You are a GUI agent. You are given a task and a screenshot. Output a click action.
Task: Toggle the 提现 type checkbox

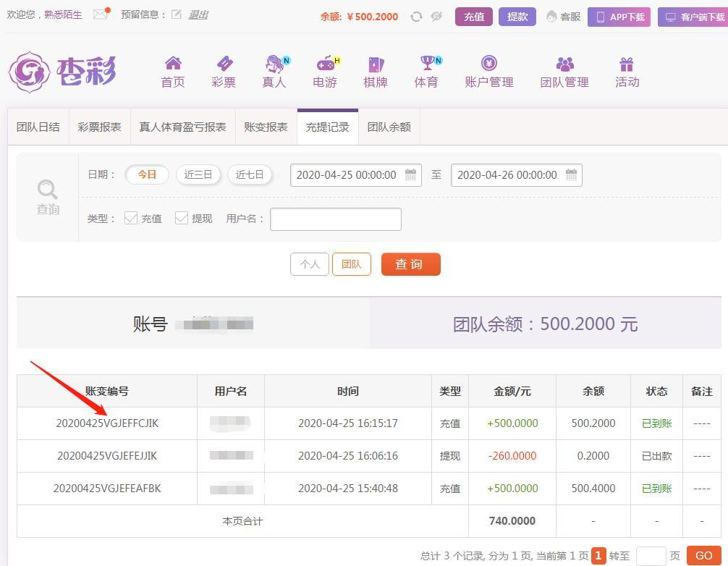(x=182, y=218)
